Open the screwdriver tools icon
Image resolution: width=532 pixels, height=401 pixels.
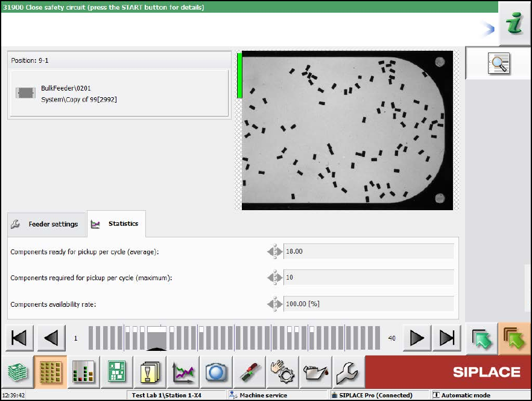coord(249,372)
